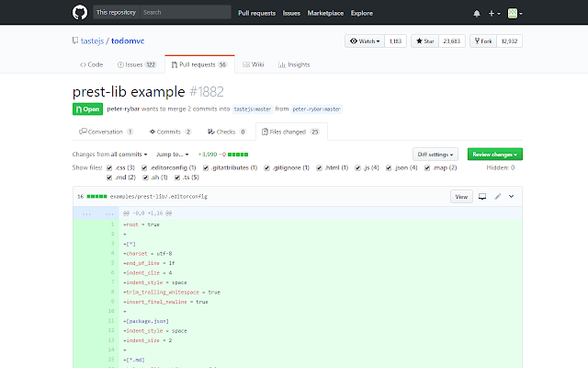
Task: Open the Checks tab
Action: (227, 132)
